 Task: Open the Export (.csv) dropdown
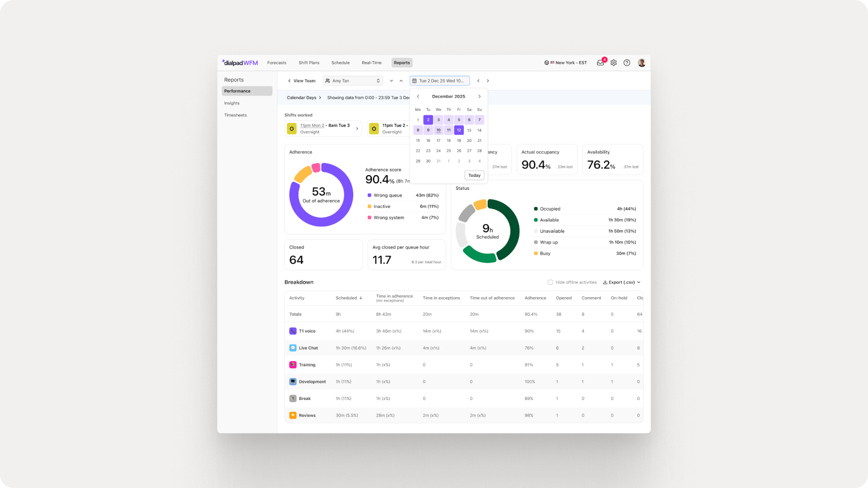(x=620, y=282)
